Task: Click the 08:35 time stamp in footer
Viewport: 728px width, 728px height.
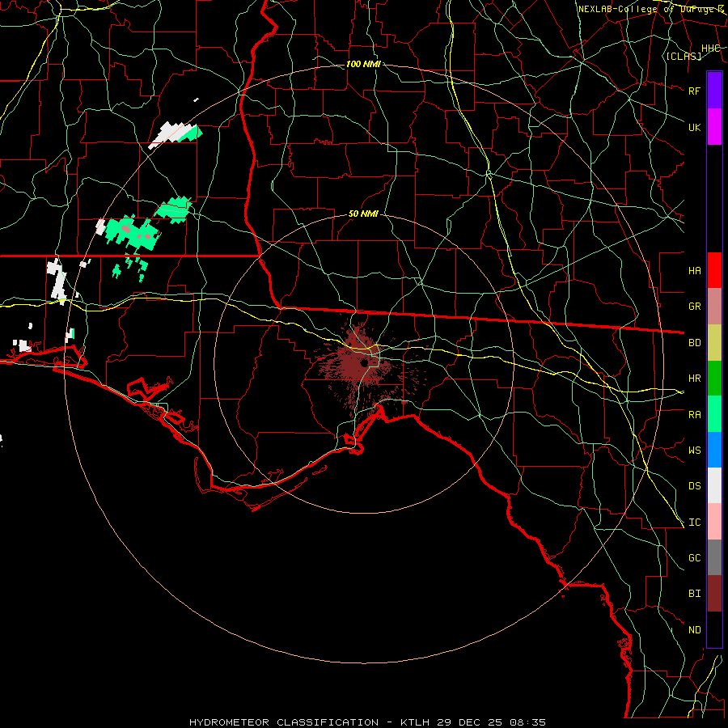Action: coord(527,722)
